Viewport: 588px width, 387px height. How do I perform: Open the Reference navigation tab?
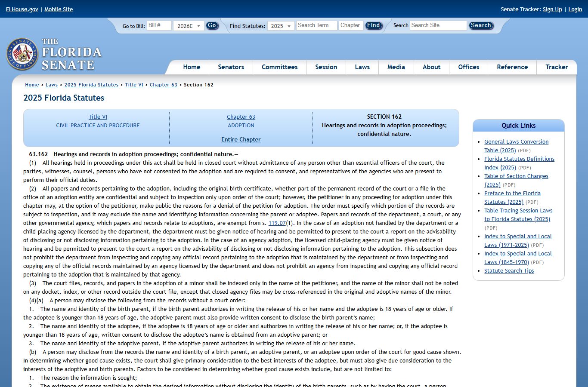512,67
